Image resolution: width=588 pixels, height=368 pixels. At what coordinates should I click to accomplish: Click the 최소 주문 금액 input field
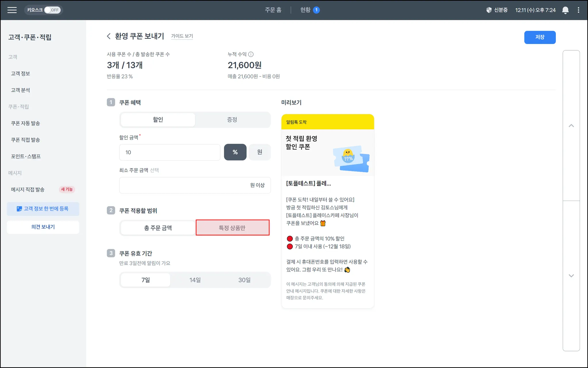(x=184, y=185)
